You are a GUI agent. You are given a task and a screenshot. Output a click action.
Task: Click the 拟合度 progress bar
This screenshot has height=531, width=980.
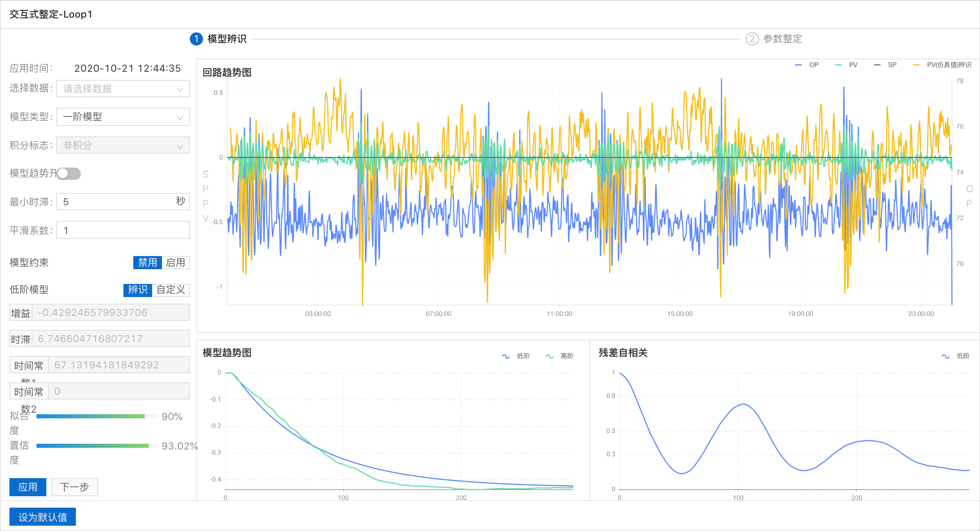click(97, 416)
